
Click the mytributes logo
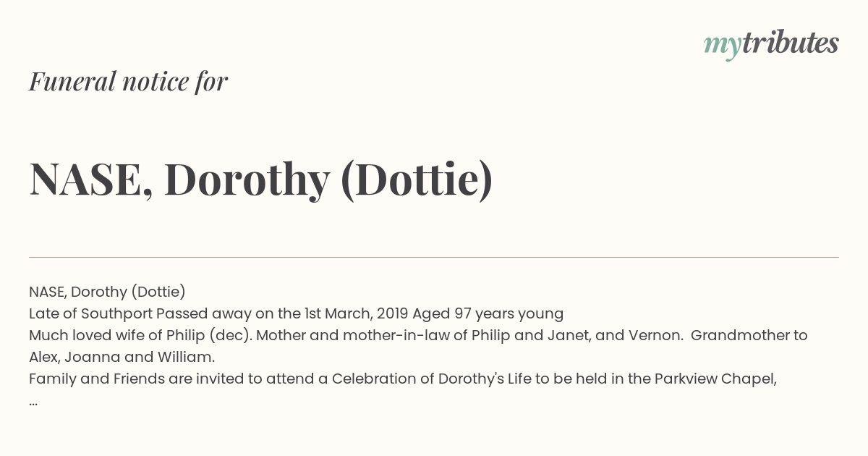(771, 44)
